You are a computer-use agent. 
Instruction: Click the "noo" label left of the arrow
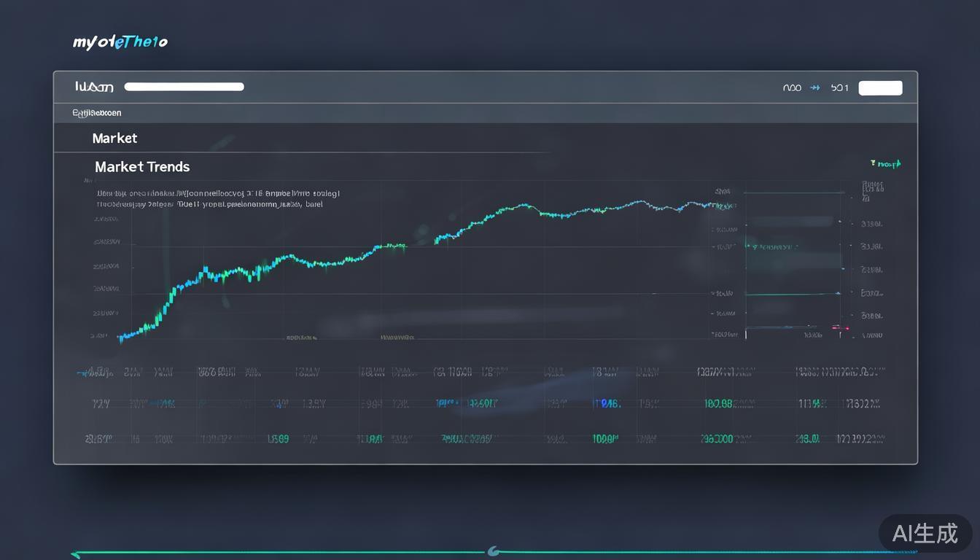click(x=792, y=87)
